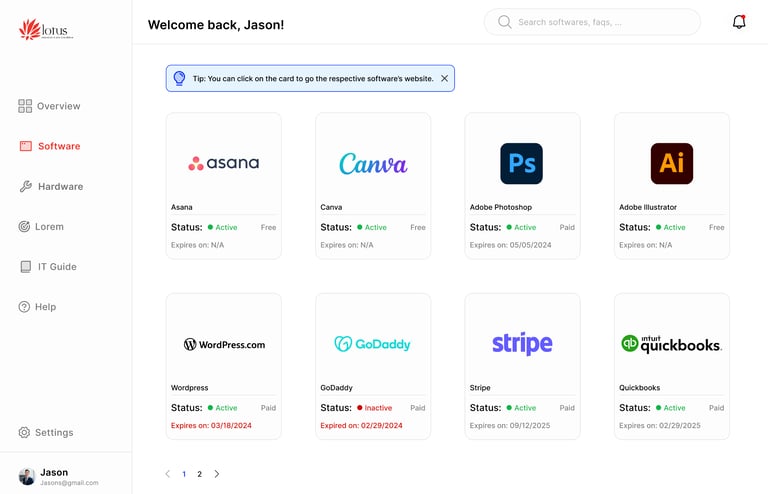Click the search magnifier icon
The height and width of the screenshot is (494, 768).
click(504, 22)
